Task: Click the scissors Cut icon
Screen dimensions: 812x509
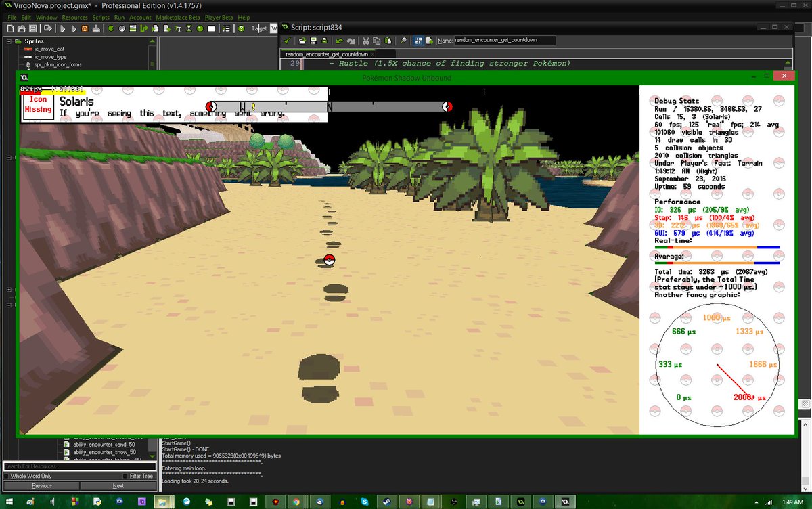Action: (x=366, y=41)
